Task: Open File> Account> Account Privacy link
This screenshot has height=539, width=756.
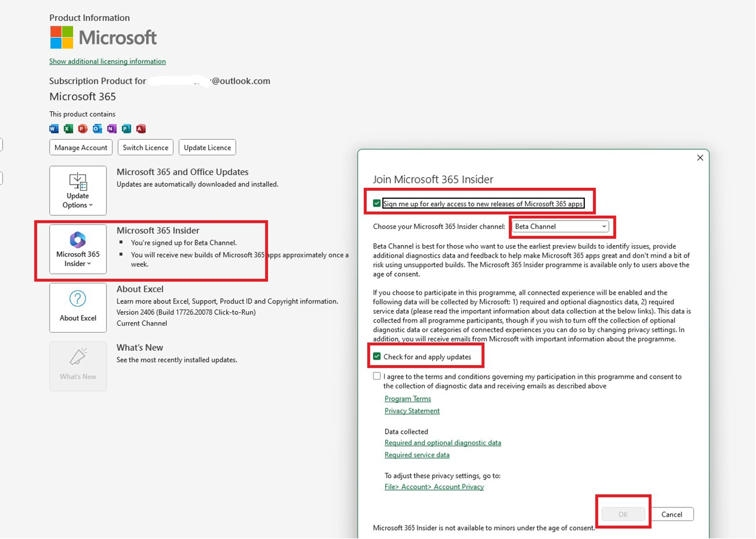Action: (x=434, y=487)
